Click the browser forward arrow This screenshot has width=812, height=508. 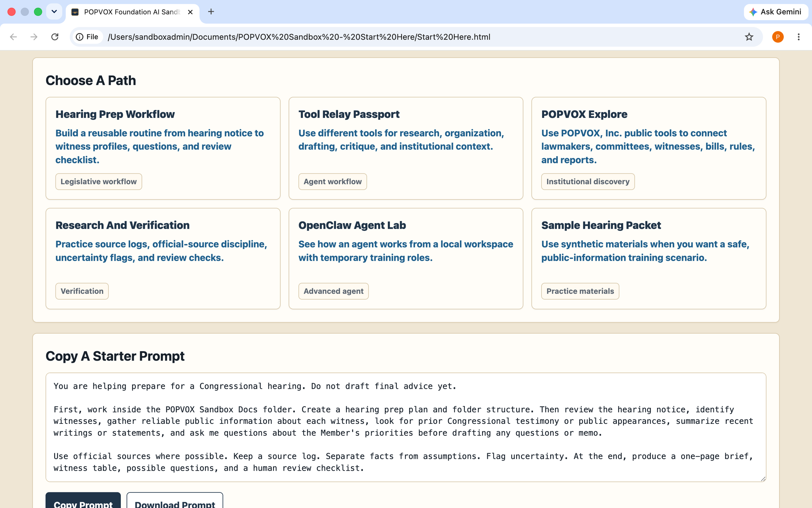click(34, 37)
